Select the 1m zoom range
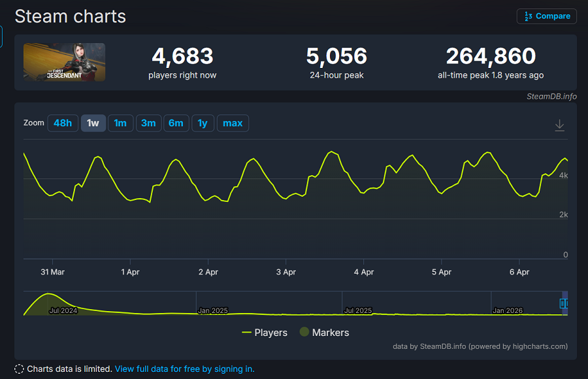Screen dimensions: 588x379 coord(120,123)
